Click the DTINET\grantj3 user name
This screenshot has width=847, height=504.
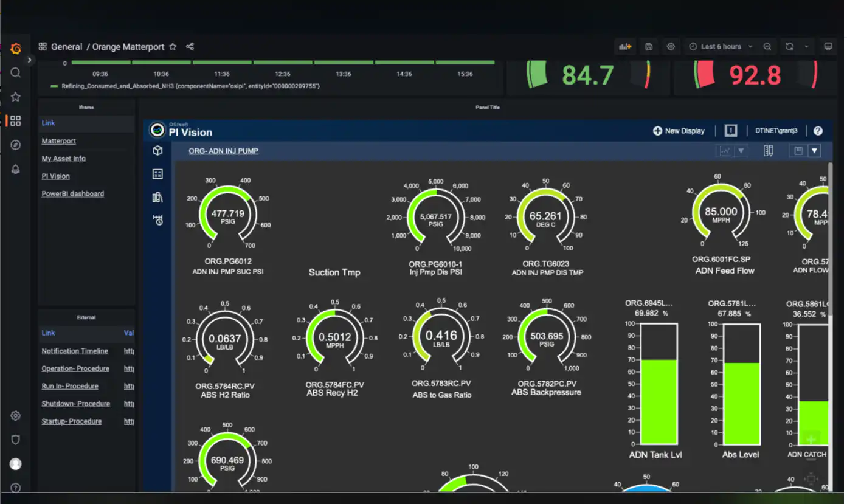(776, 131)
